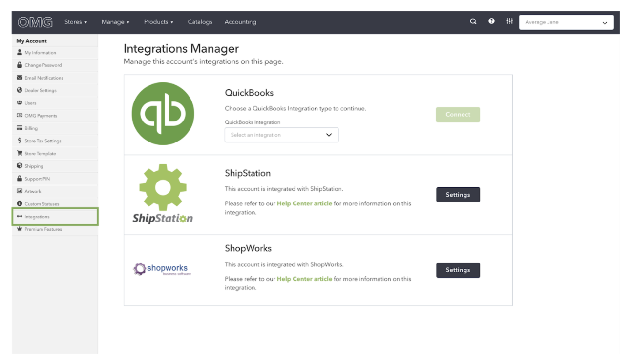
Task: Click the Store Template cart icon
Action: point(20,153)
